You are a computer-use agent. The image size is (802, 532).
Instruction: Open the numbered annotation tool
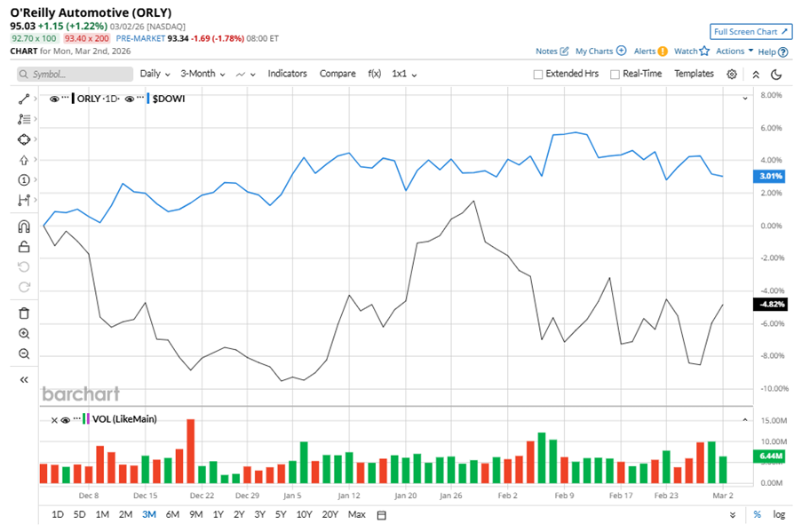pyautogui.click(x=23, y=180)
